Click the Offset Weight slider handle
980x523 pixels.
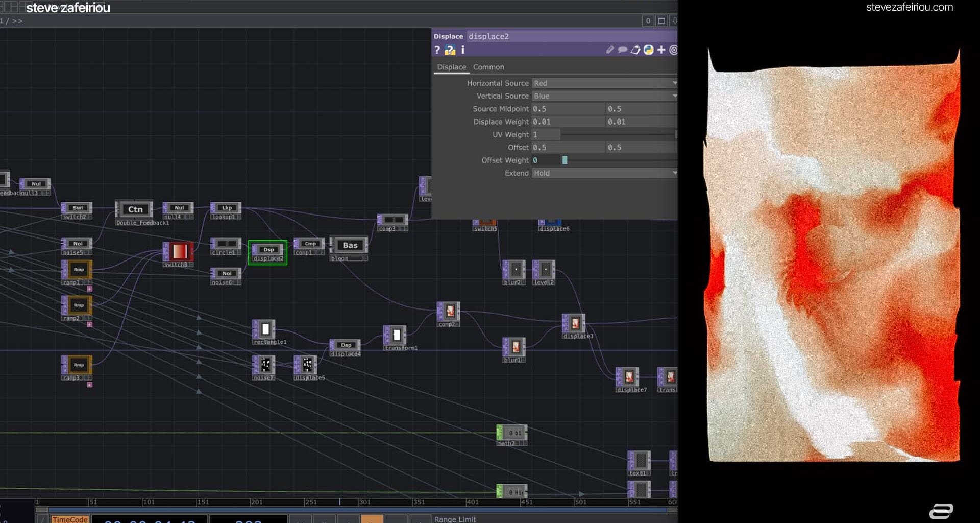pyautogui.click(x=565, y=160)
